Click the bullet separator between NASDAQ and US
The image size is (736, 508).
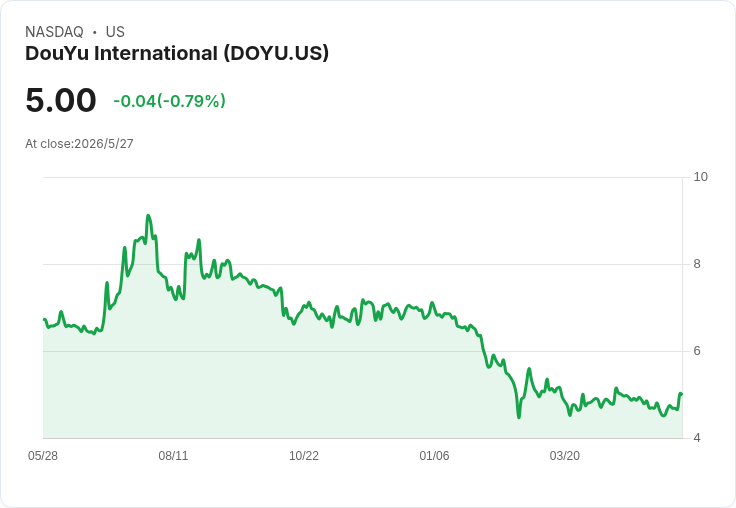point(95,32)
